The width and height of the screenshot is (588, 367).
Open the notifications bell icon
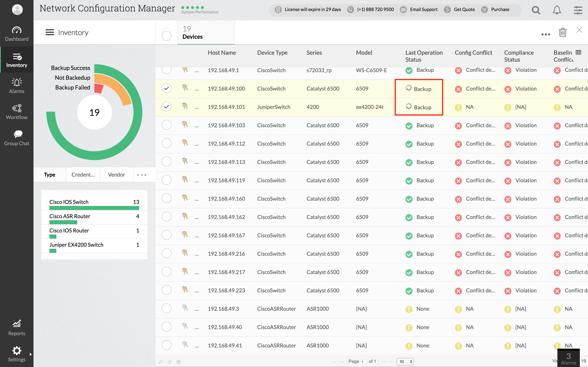tap(557, 10)
